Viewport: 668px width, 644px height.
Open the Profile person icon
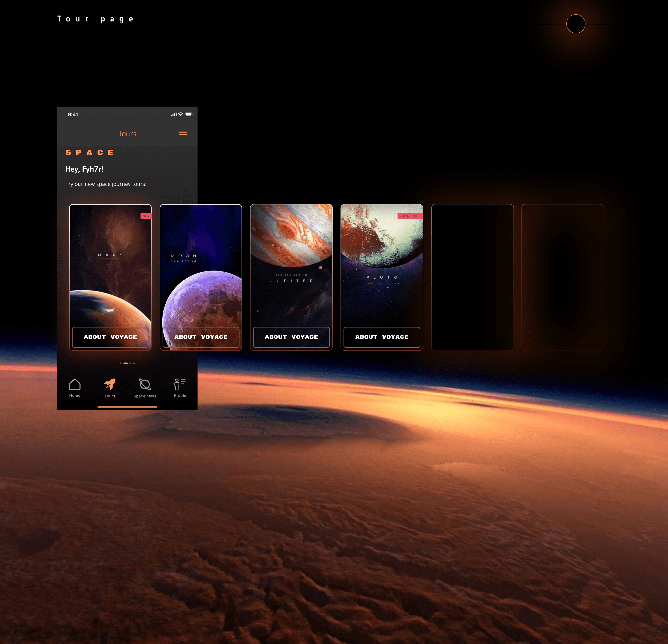click(x=180, y=384)
